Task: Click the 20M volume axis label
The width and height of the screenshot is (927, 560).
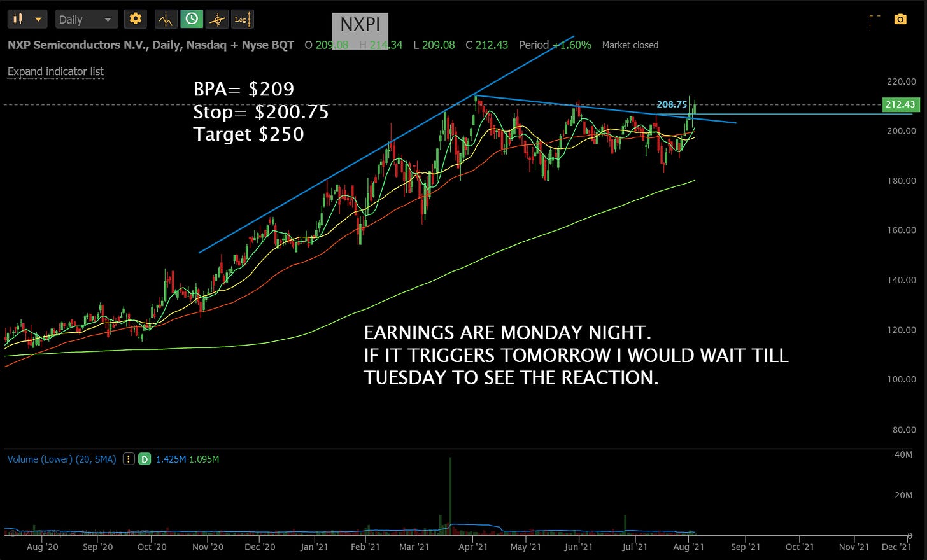Action: tap(903, 495)
